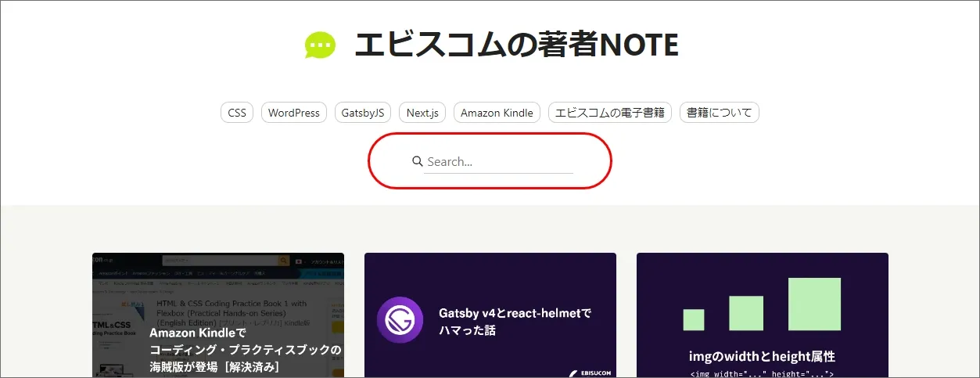
Task: Open the imgのwidthとheight属性 article title
Action: [762, 356]
